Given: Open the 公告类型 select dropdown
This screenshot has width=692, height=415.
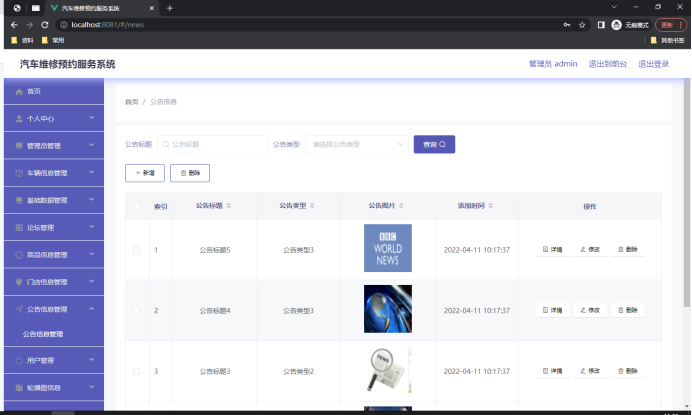Looking at the screenshot, I should (357, 144).
